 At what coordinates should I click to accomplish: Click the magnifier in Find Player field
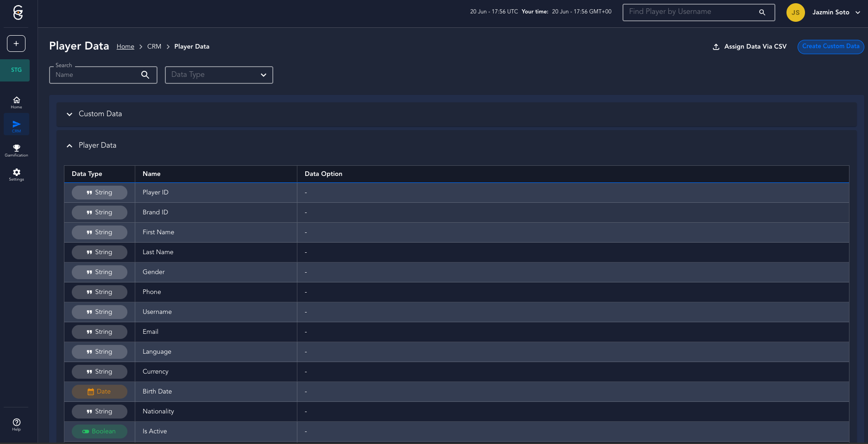(x=762, y=13)
